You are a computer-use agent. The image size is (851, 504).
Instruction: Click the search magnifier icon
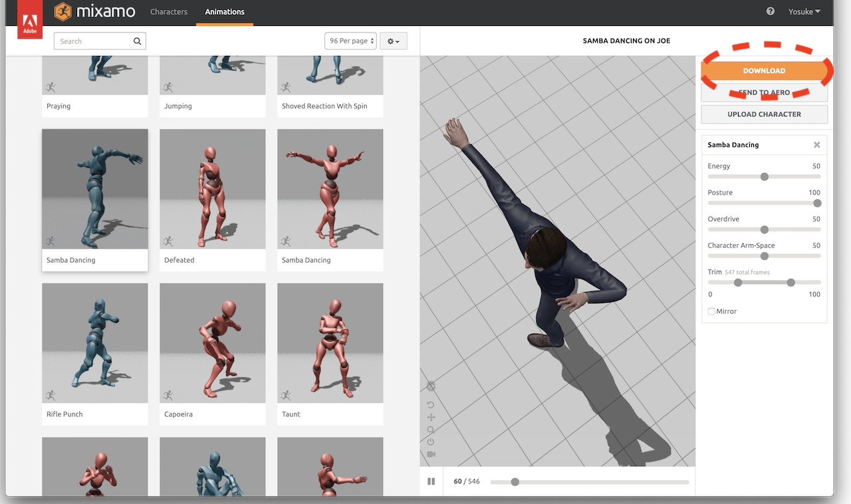coord(137,41)
